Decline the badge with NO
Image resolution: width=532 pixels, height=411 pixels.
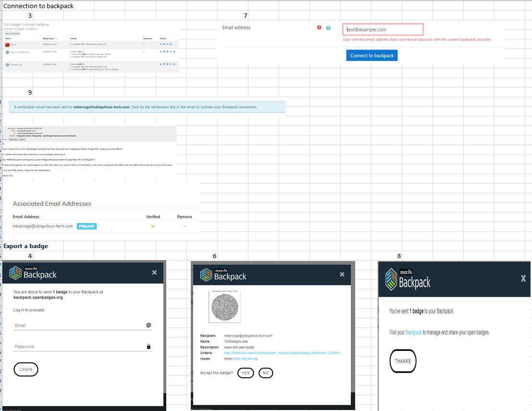[x=266, y=373]
